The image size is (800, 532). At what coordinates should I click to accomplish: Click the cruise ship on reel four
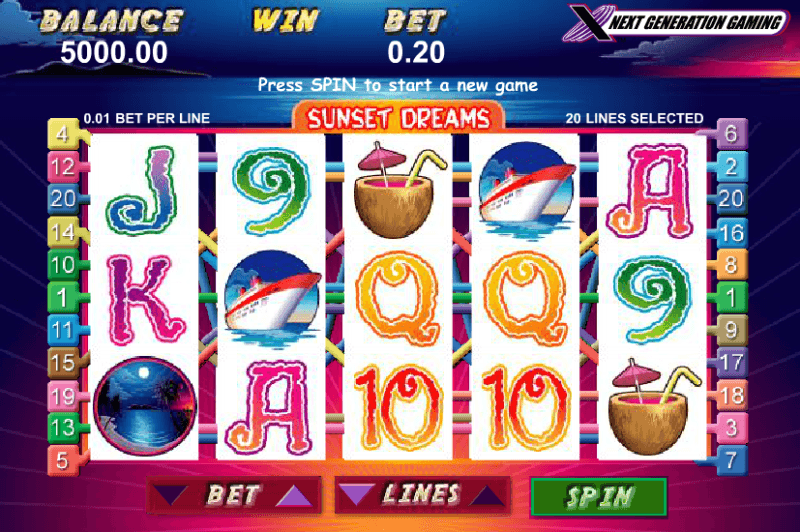click(x=525, y=190)
